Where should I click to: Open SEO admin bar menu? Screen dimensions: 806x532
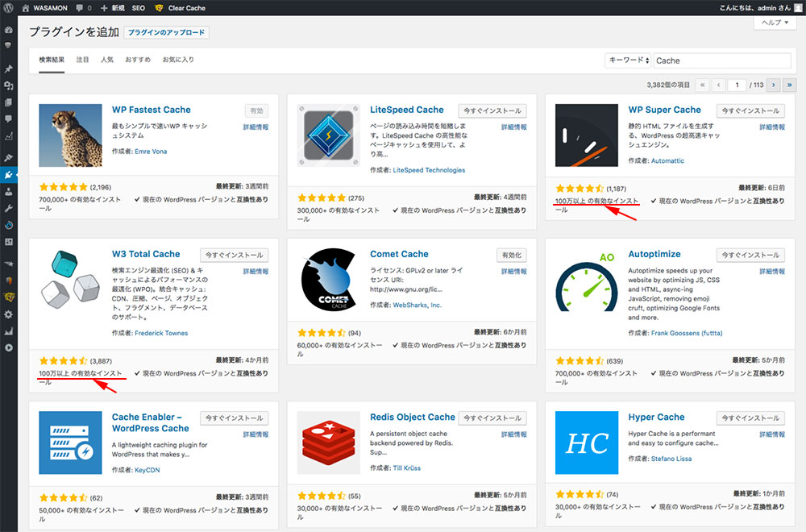pyautogui.click(x=139, y=8)
